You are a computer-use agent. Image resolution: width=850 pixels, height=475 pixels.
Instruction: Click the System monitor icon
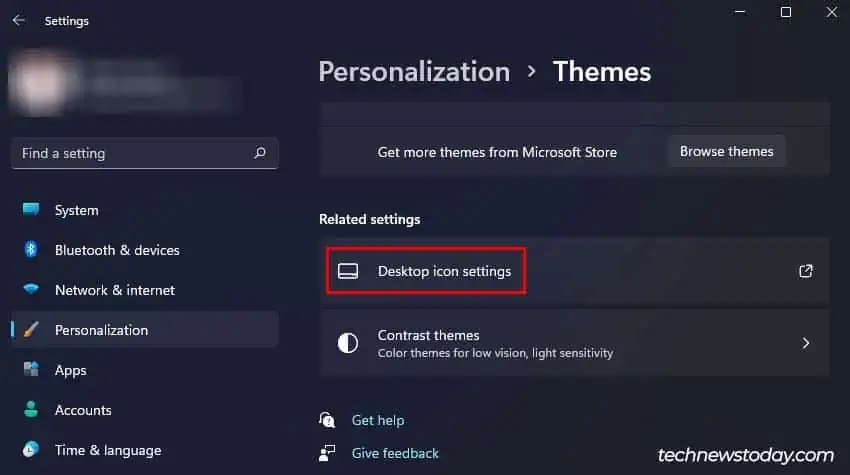[31, 210]
